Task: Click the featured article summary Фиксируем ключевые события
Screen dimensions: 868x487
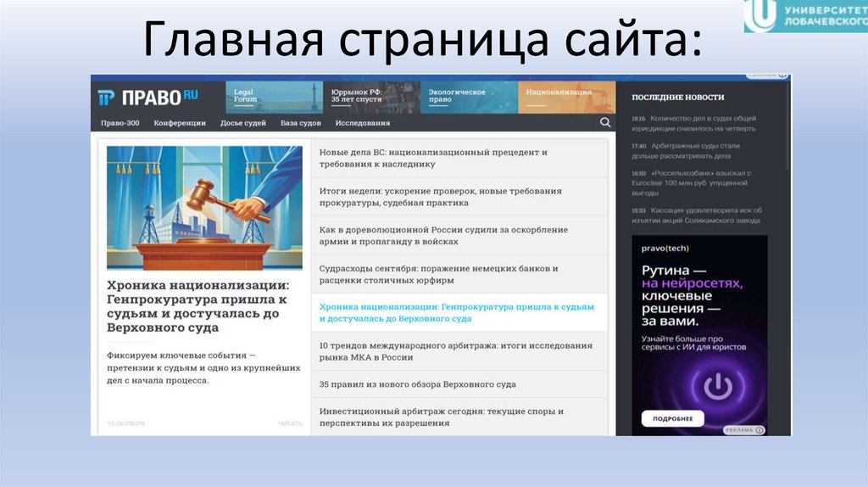Action: (203, 367)
